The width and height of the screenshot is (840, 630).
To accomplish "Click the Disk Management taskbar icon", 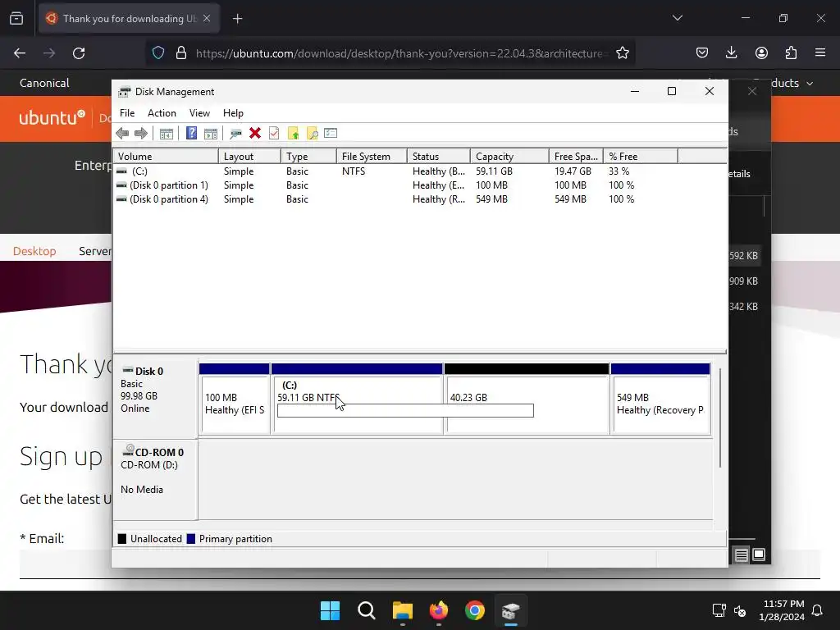I will coord(511,610).
